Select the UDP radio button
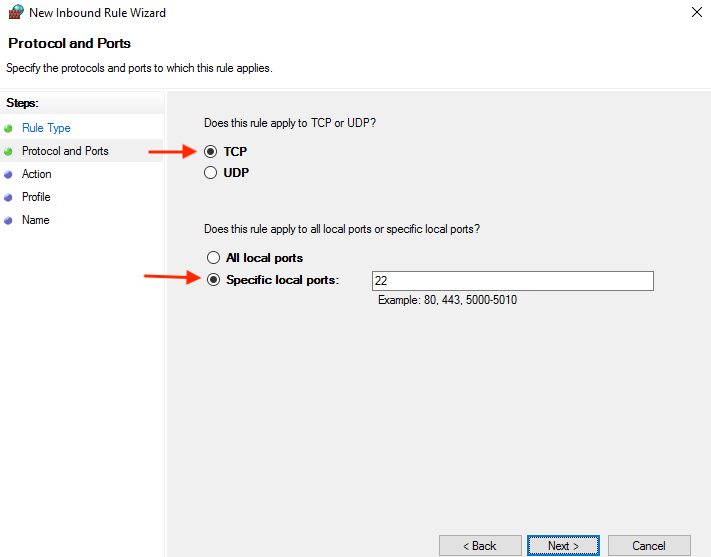Screen dimensions: 711x557 pos(210,173)
